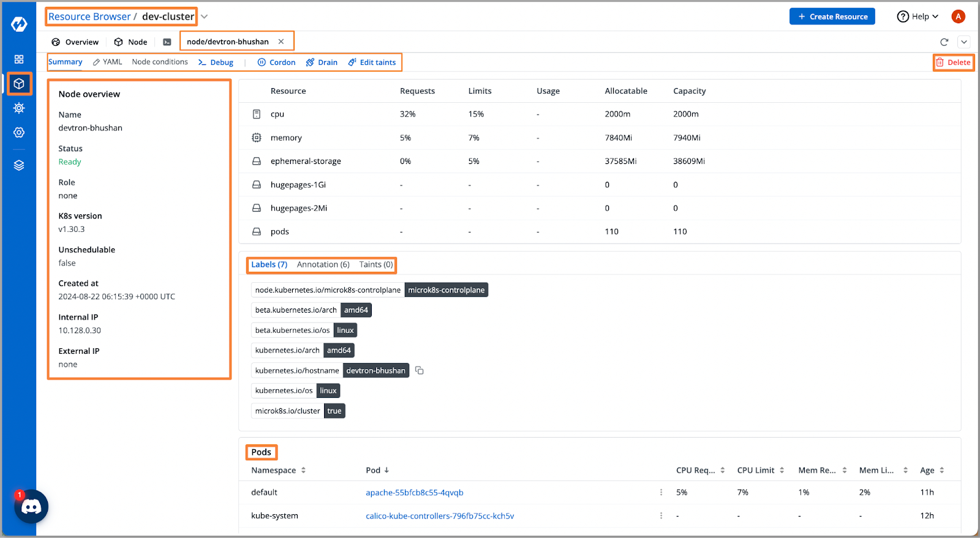Copy the kubernetes.io/hostname label
The height and width of the screenshot is (538, 980).
(420, 370)
